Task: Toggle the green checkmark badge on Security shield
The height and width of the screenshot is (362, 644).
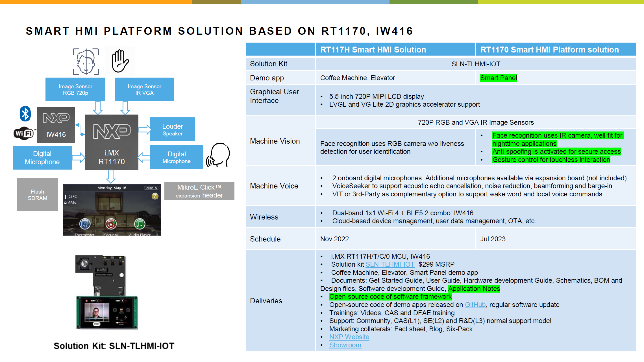Action: pyautogui.click(x=114, y=223)
